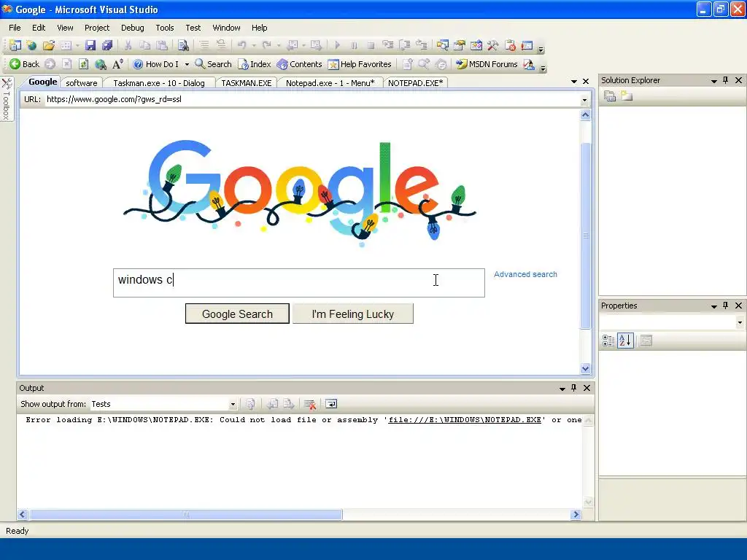
Task: Open the Toolbox side tab
Action: [7, 99]
